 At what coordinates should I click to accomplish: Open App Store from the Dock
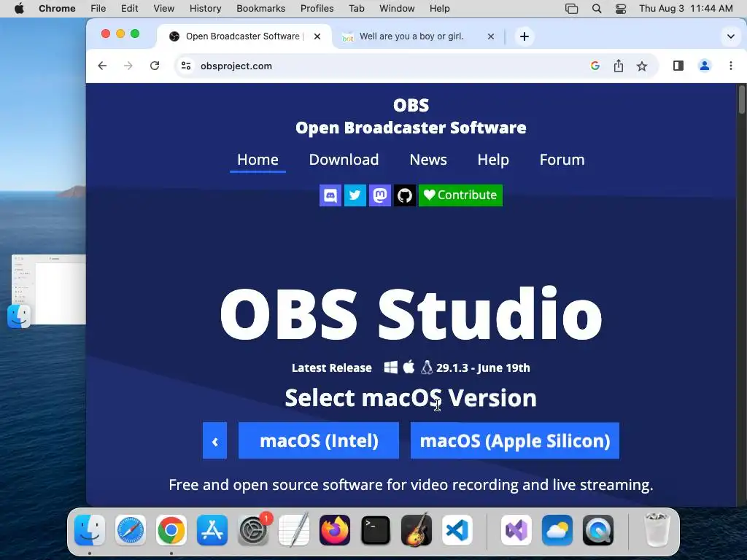pyautogui.click(x=212, y=529)
